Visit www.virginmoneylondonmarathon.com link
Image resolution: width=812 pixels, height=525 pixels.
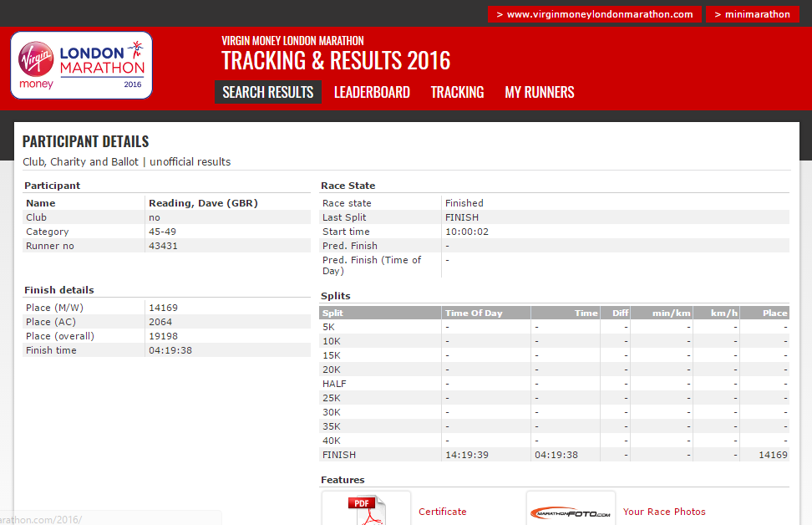point(595,14)
